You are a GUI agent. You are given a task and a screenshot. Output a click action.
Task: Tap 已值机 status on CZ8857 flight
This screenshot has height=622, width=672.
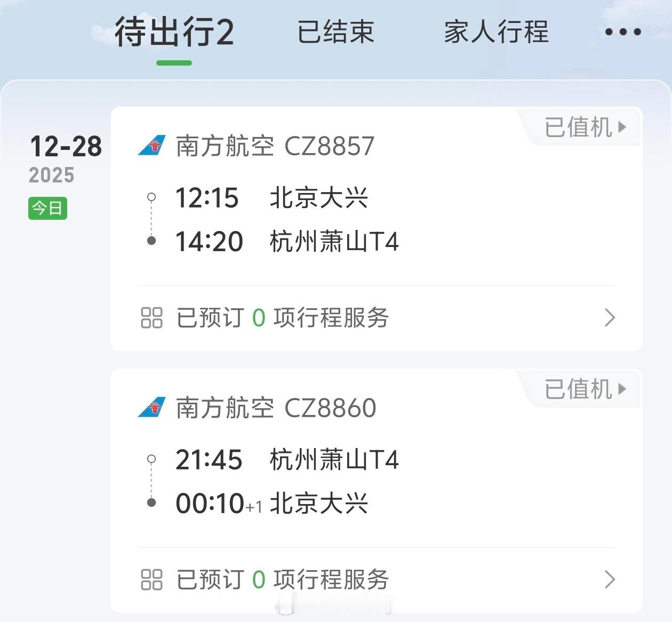tap(578, 127)
